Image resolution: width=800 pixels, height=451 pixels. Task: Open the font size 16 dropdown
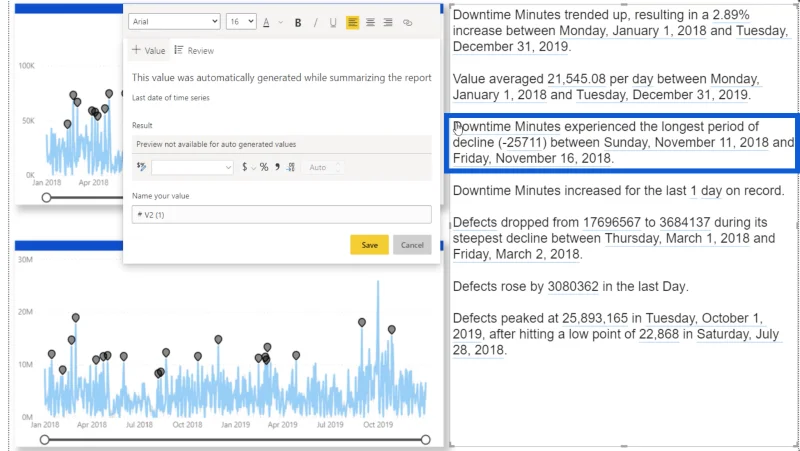241,21
